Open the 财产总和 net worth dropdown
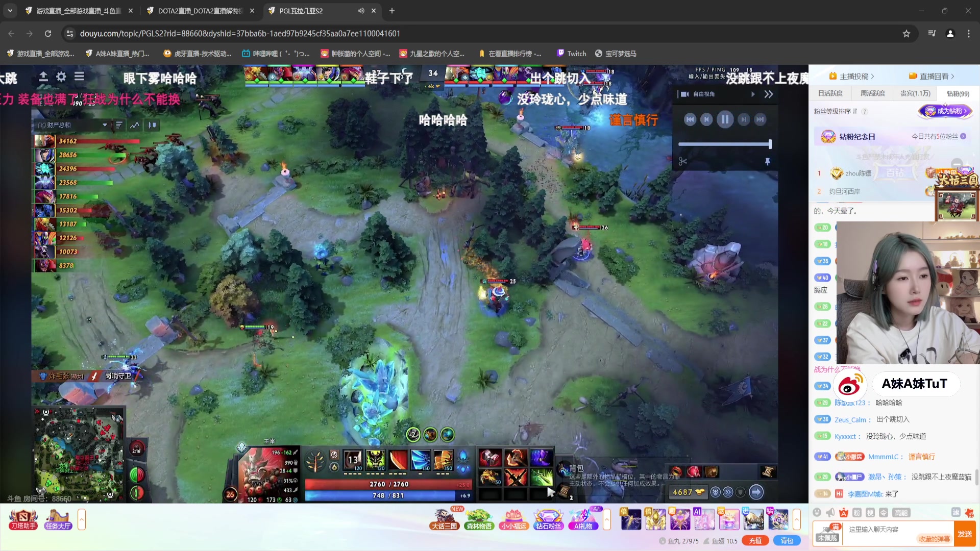Image resolution: width=980 pixels, height=551 pixels. [72, 125]
